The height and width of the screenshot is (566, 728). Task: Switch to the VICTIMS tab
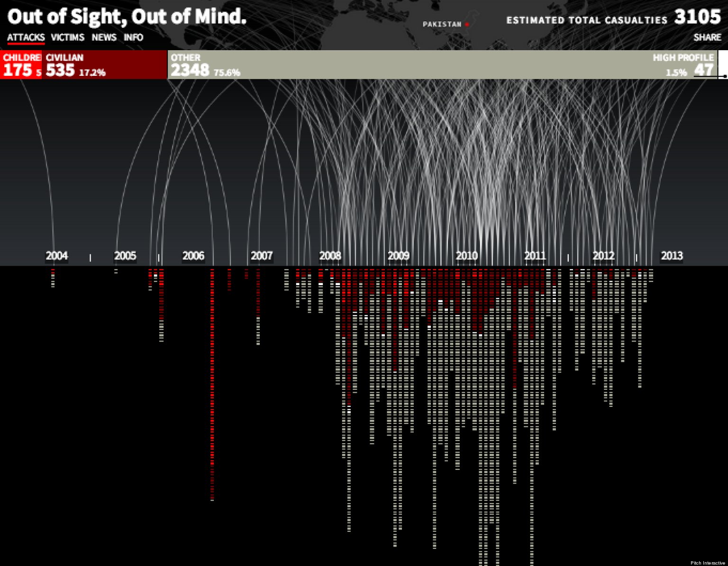coord(68,37)
